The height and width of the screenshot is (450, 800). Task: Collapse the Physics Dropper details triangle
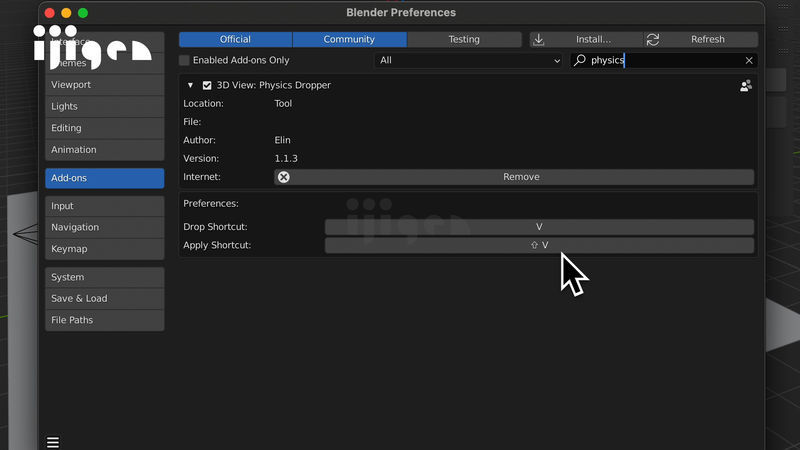(x=190, y=85)
